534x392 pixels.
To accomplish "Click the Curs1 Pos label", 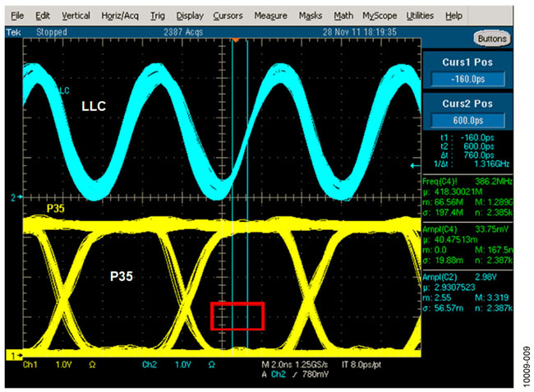I will tap(467, 62).
